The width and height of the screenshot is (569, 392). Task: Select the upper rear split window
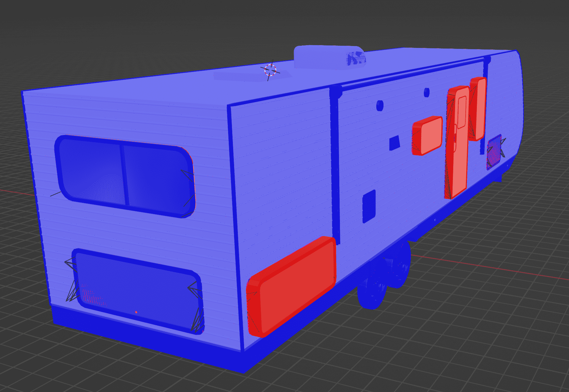(x=125, y=176)
